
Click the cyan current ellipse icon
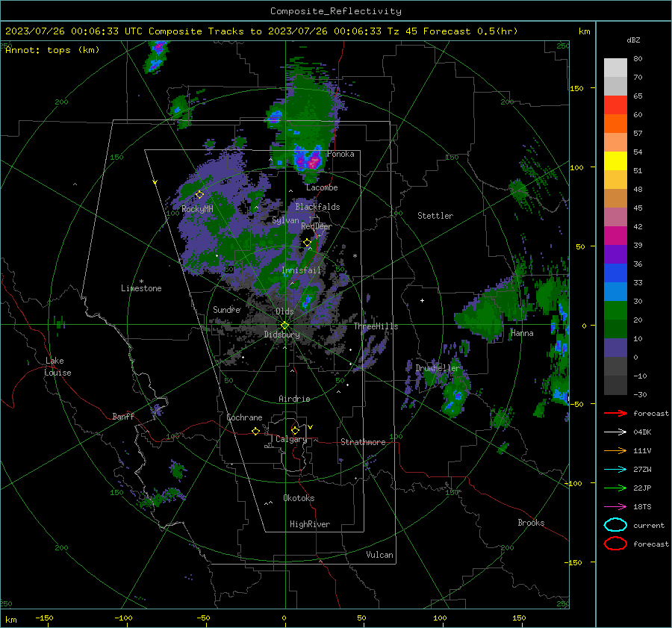coord(615,525)
